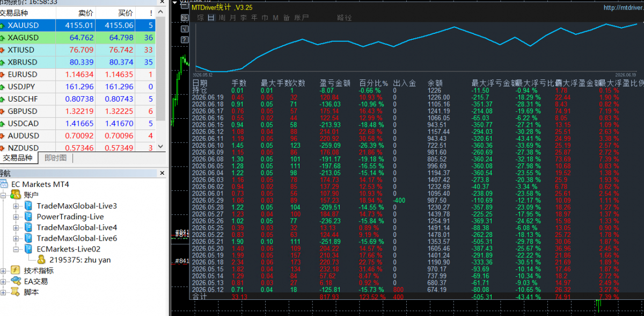644x316 pixels.
Task: Click the EC Markets MT4 root icon
Action: [x=5, y=184]
